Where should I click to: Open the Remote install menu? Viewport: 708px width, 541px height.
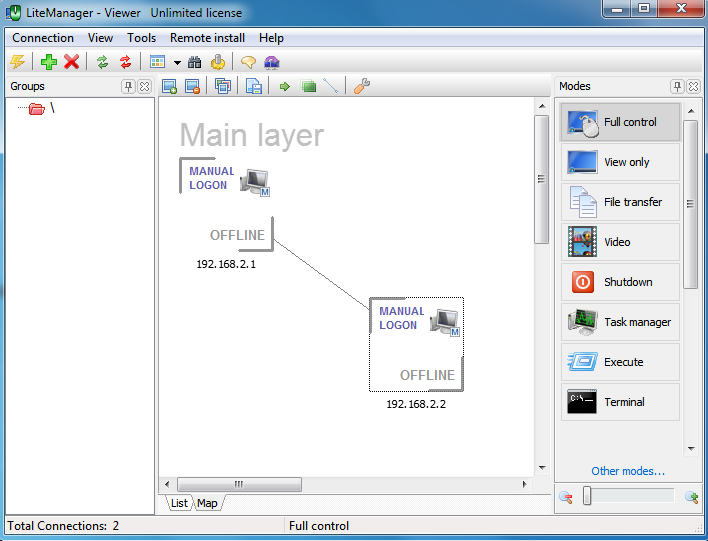click(207, 38)
